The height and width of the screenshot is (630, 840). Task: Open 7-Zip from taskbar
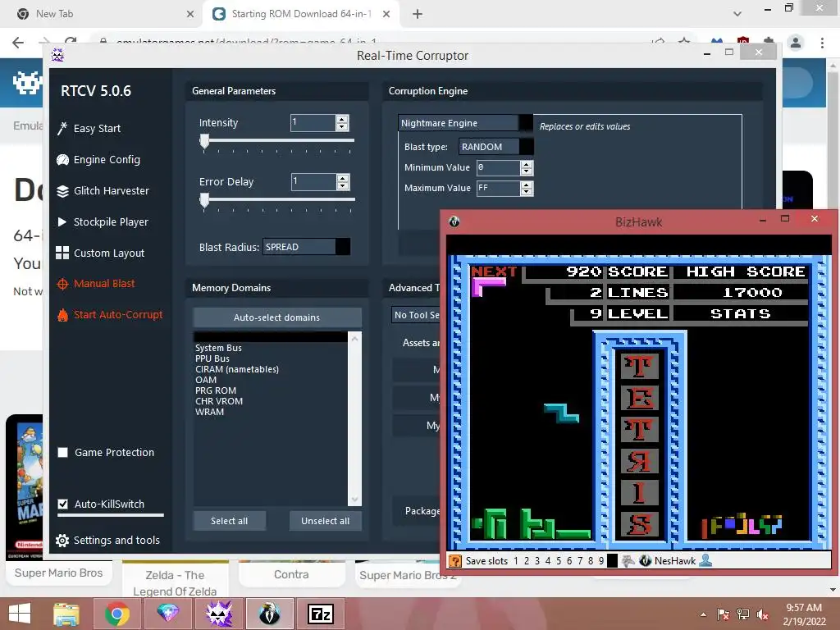pyautogui.click(x=321, y=614)
